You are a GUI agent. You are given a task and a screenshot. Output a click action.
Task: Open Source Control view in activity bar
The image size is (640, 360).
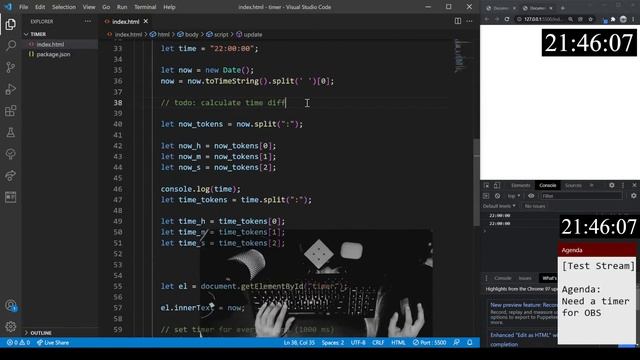(x=11, y=67)
